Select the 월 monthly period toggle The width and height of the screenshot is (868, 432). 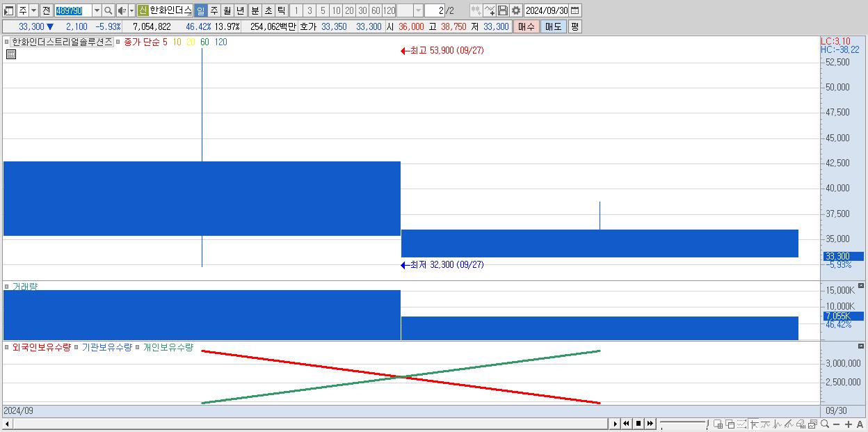pyautogui.click(x=227, y=10)
